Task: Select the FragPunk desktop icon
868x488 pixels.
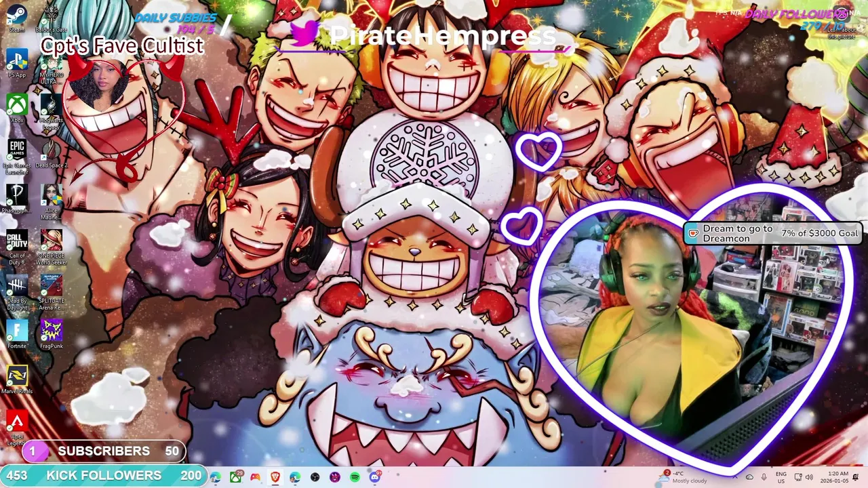Action: point(52,334)
